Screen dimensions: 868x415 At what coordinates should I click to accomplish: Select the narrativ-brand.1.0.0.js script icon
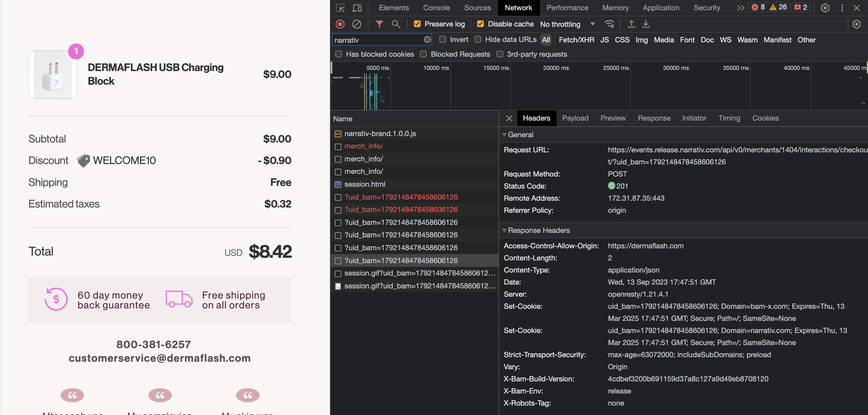click(x=338, y=134)
